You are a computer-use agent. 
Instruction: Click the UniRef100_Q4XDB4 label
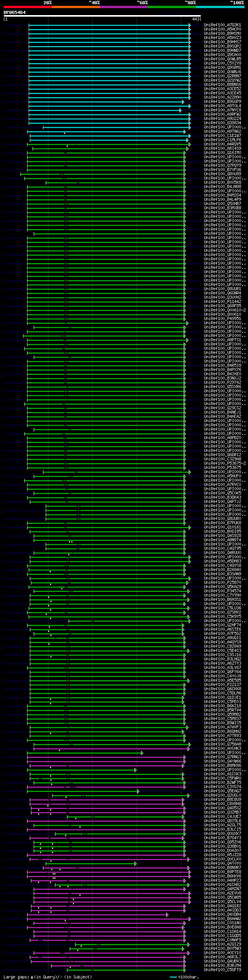[x=222, y=915]
